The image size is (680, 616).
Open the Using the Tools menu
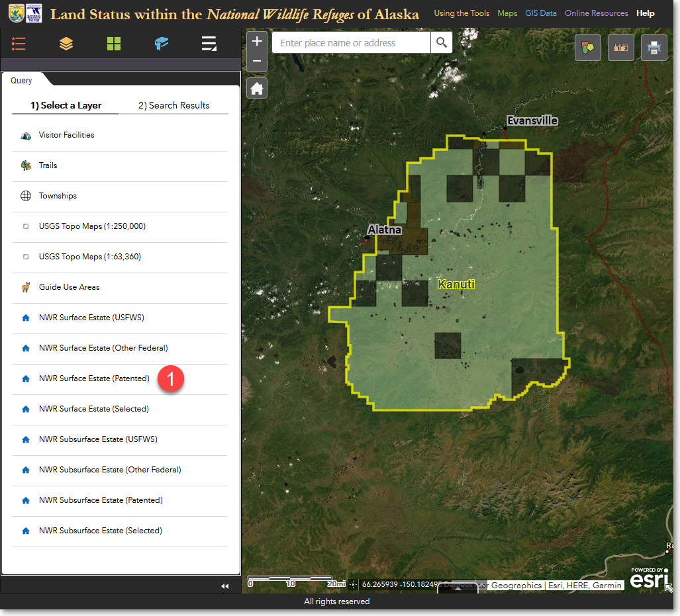461,13
